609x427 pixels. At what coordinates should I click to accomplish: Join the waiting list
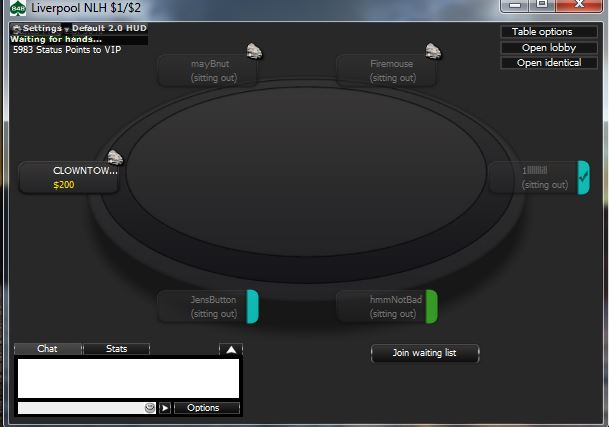point(425,353)
